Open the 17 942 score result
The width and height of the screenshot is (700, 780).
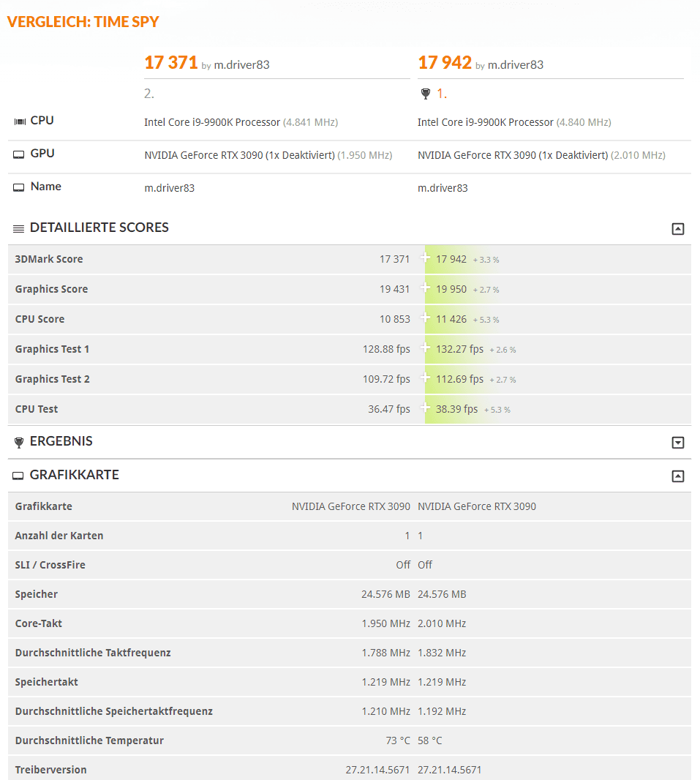(445, 63)
